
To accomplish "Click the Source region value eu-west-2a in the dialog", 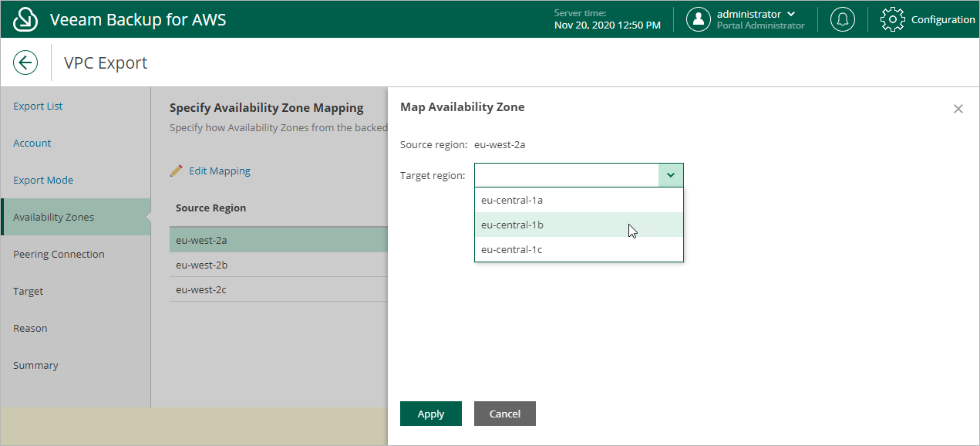I will (x=500, y=144).
